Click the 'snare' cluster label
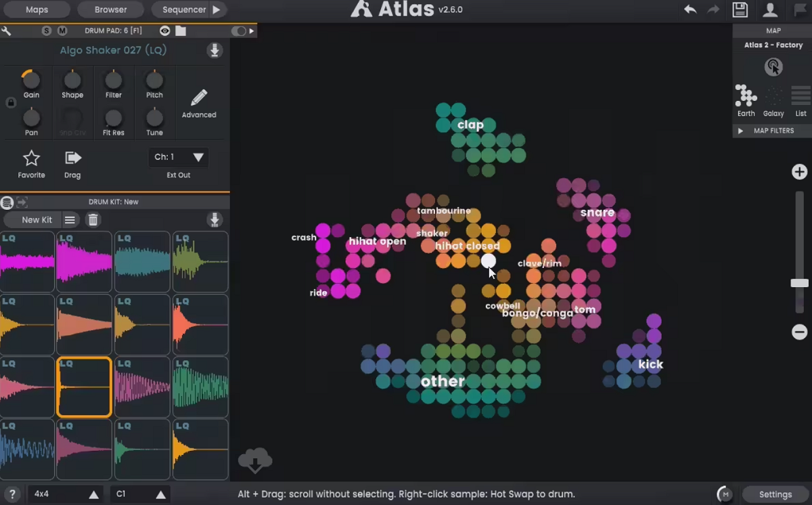Screen dimensions: 812x505 pyautogui.click(x=597, y=213)
